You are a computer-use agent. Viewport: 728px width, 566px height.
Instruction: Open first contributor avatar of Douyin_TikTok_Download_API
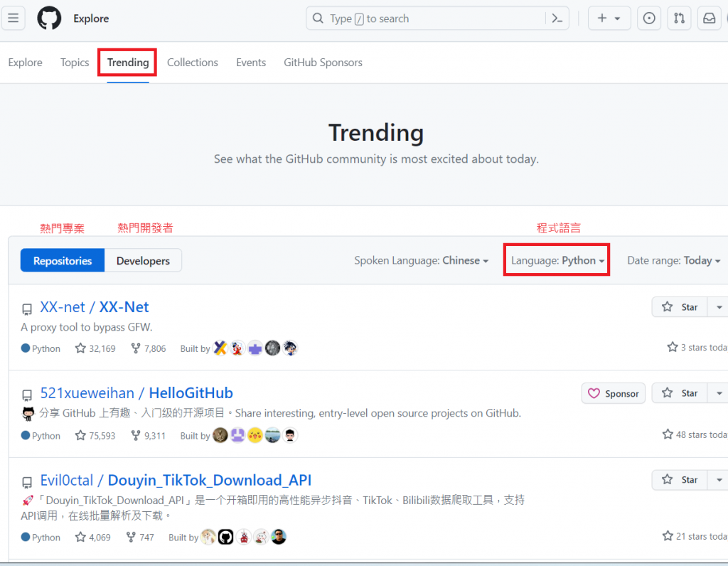click(208, 537)
